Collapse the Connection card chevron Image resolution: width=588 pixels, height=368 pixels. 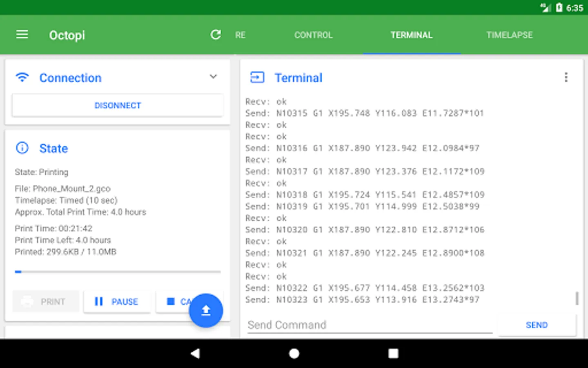pyautogui.click(x=213, y=77)
